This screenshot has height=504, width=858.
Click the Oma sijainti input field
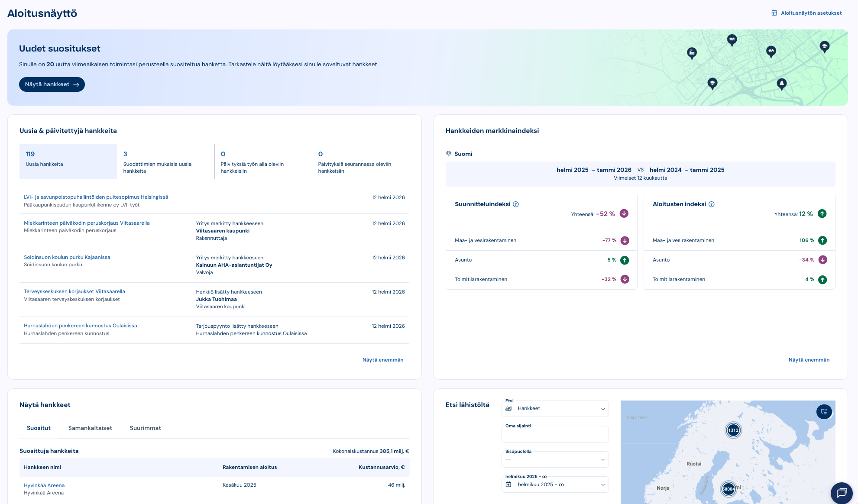(x=555, y=434)
